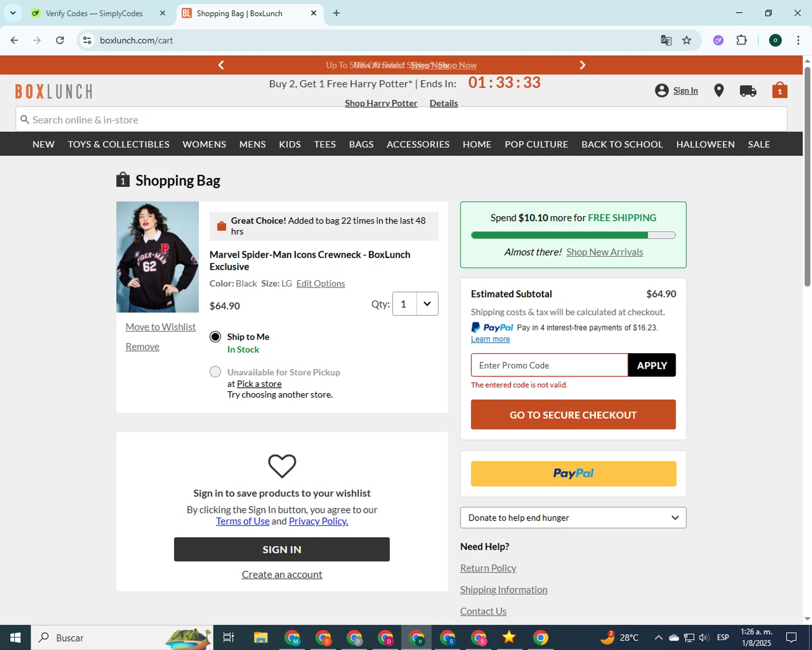The width and height of the screenshot is (812, 650).
Task: Click the page vertical scrollbar
Action: 807,176
